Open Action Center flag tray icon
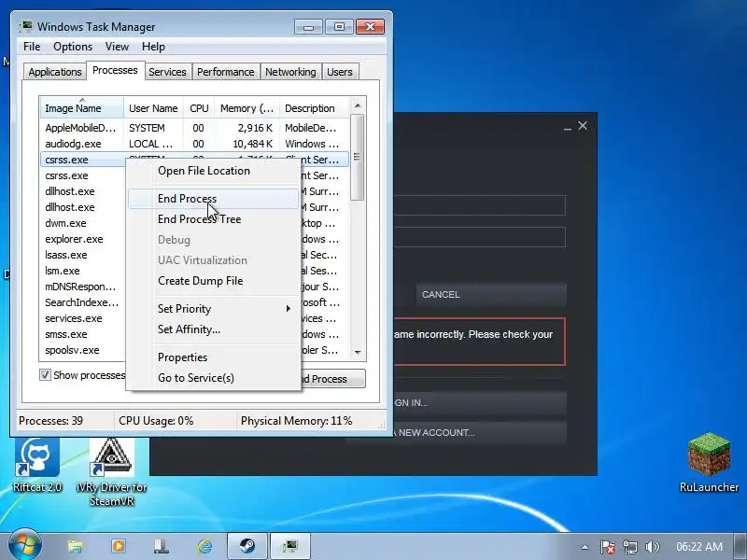 point(607,547)
